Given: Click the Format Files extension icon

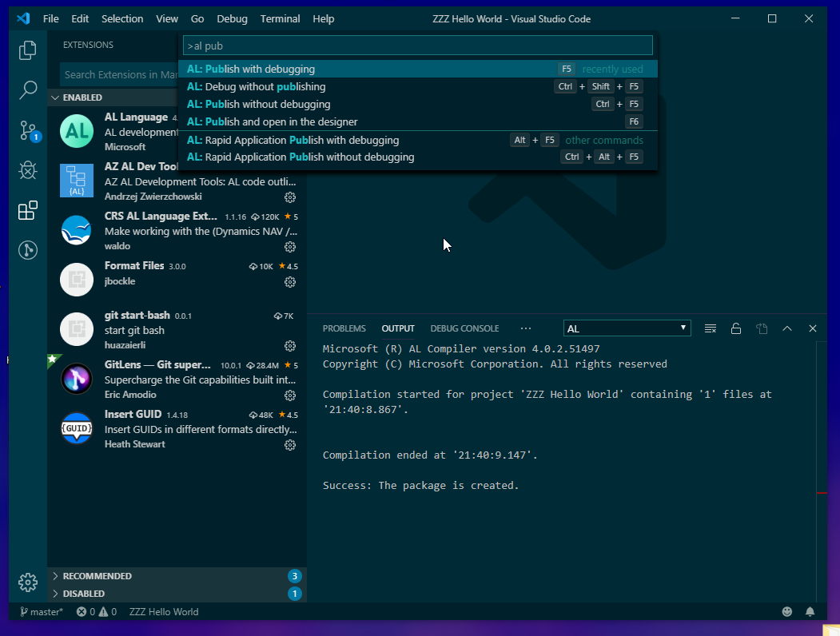Looking at the screenshot, I should 77,280.
